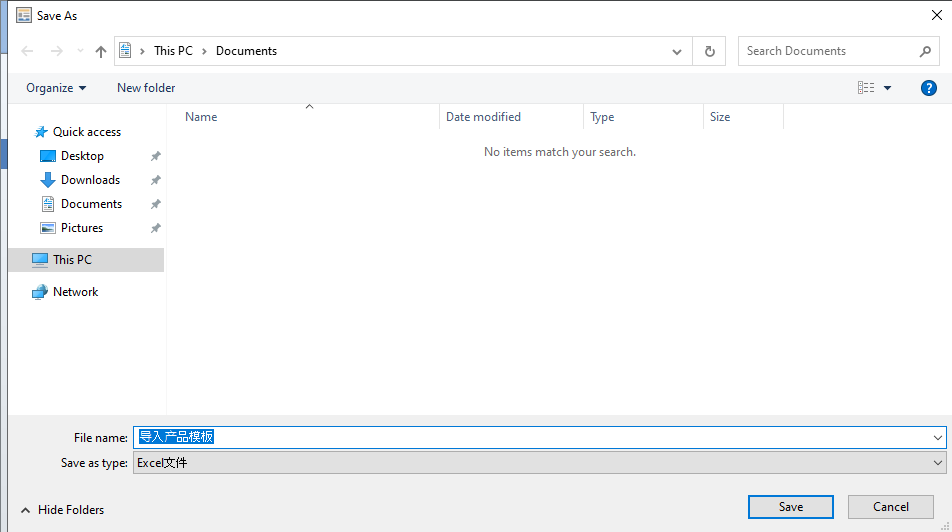Expand the File name history dropdown
Screen dimensions: 952x532
coord(937,437)
